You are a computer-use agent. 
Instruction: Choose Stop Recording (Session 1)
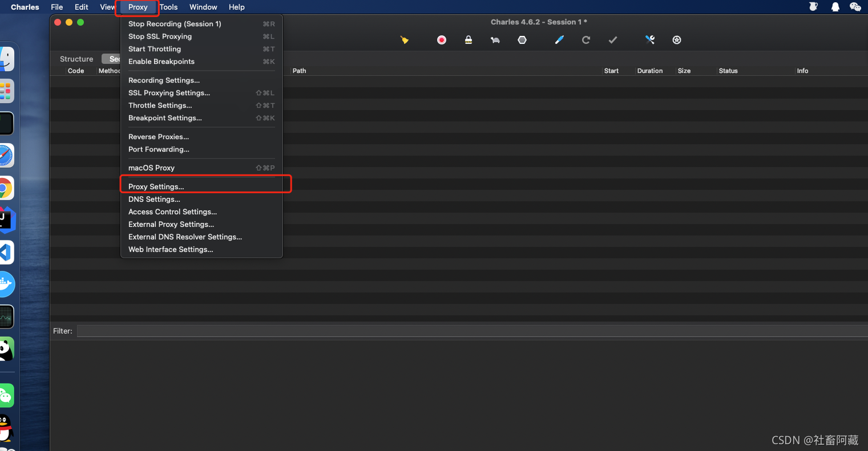(x=202, y=24)
